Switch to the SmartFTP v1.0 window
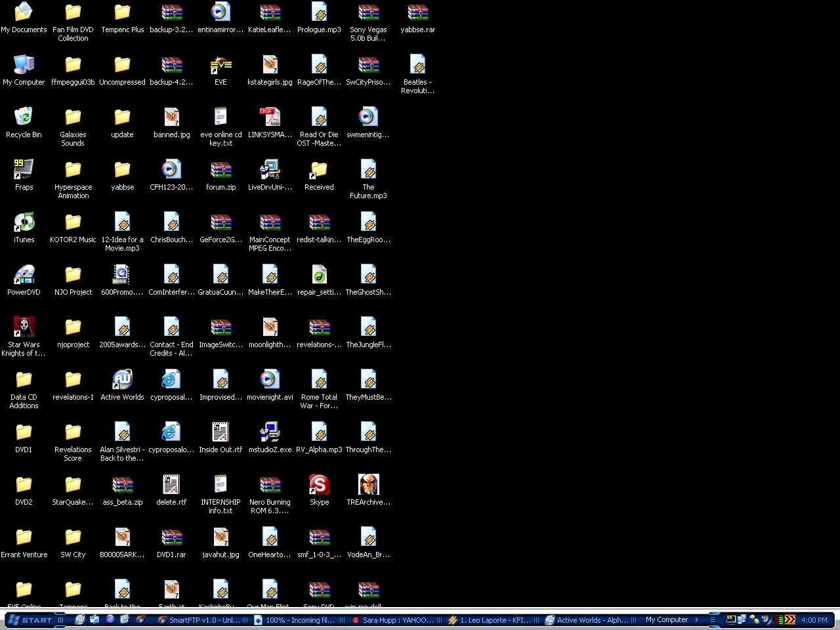The width and height of the screenshot is (840, 630). coord(200,619)
